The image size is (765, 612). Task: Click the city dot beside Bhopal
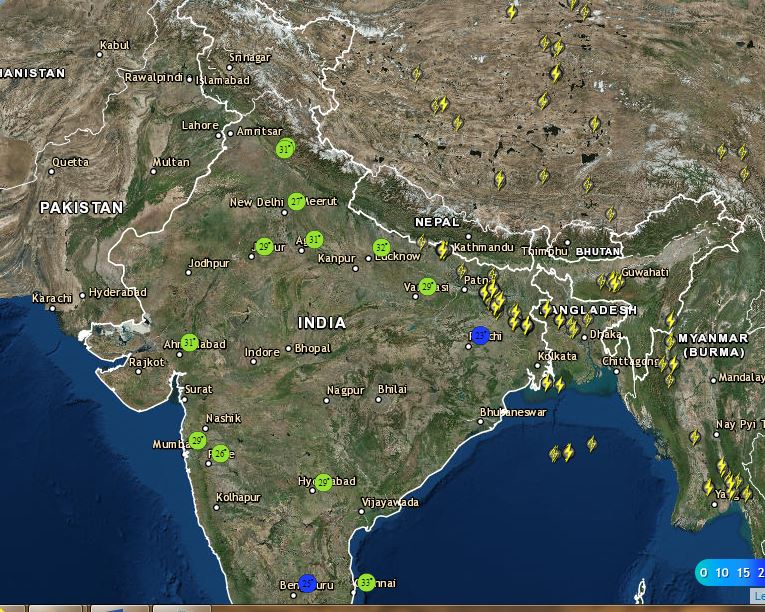pos(288,348)
